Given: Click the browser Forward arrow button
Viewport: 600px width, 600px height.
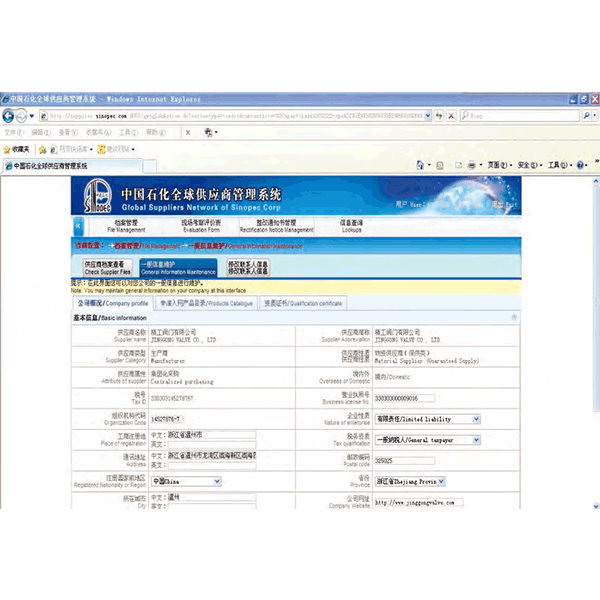Looking at the screenshot, I should pyautogui.click(x=21, y=116).
